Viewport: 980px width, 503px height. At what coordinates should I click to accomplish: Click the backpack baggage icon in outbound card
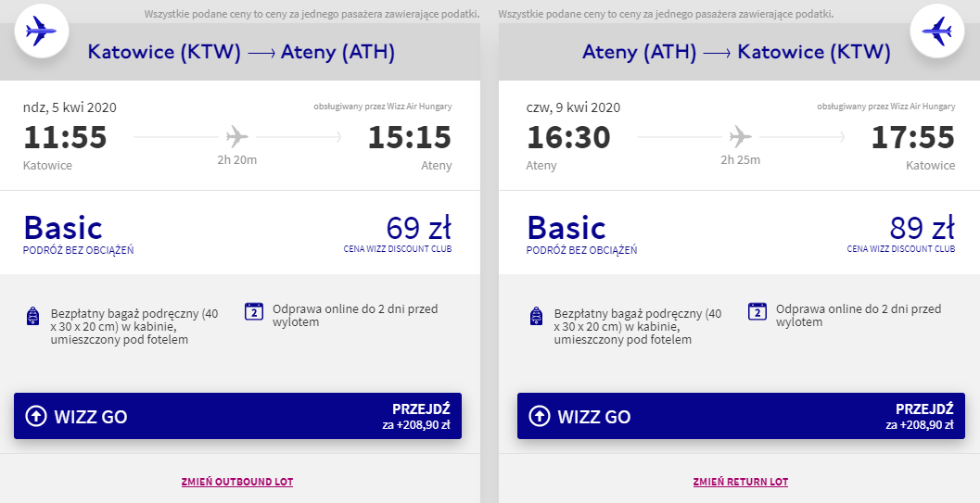pos(32,317)
